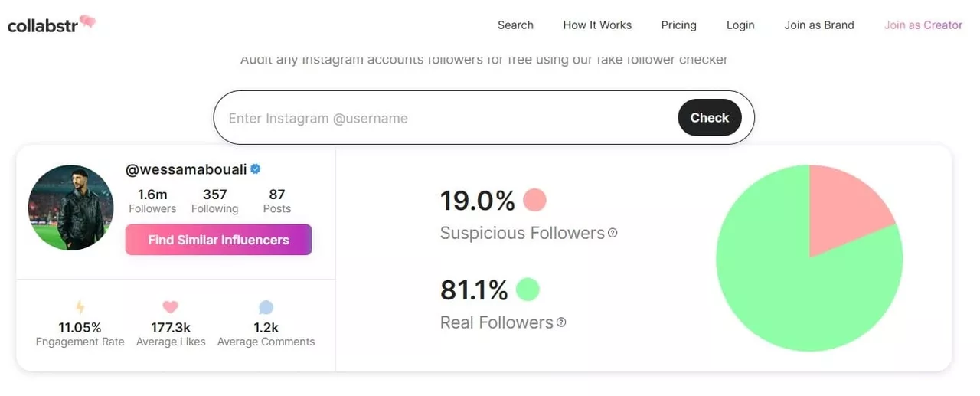
Task: Open the Pricing page
Action: pyautogui.click(x=678, y=25)
